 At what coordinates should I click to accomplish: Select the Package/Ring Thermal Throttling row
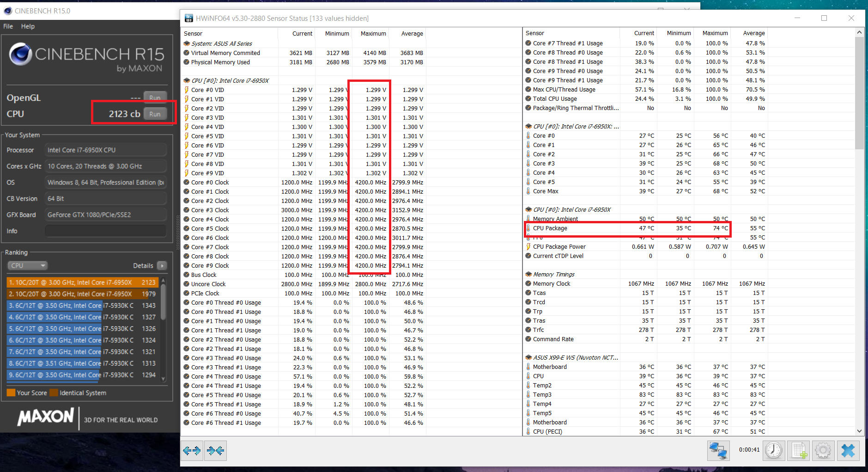[645, 108]
